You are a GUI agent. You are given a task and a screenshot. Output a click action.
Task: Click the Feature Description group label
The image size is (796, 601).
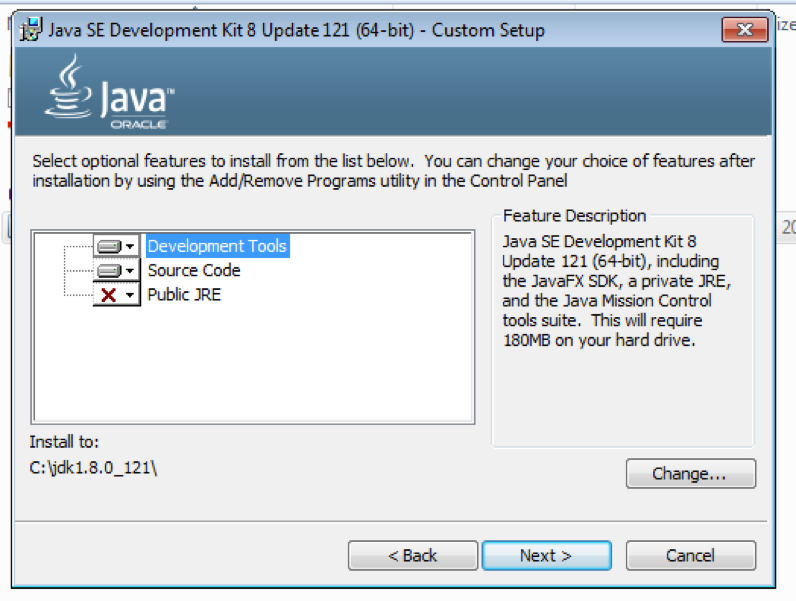[x=574, y=216]
